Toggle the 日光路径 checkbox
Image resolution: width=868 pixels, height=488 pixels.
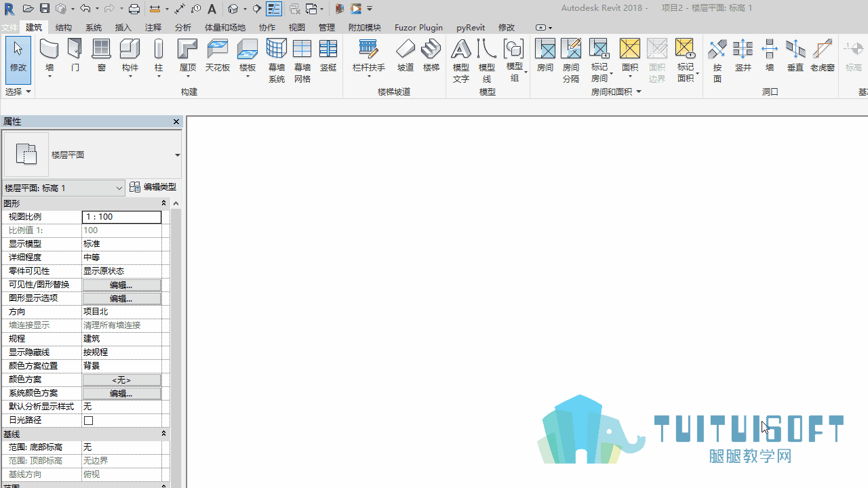point(88,420)
